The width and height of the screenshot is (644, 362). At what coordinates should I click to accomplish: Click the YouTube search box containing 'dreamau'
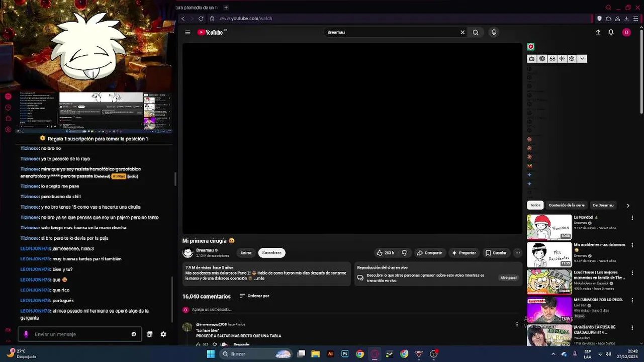(392, 32)
